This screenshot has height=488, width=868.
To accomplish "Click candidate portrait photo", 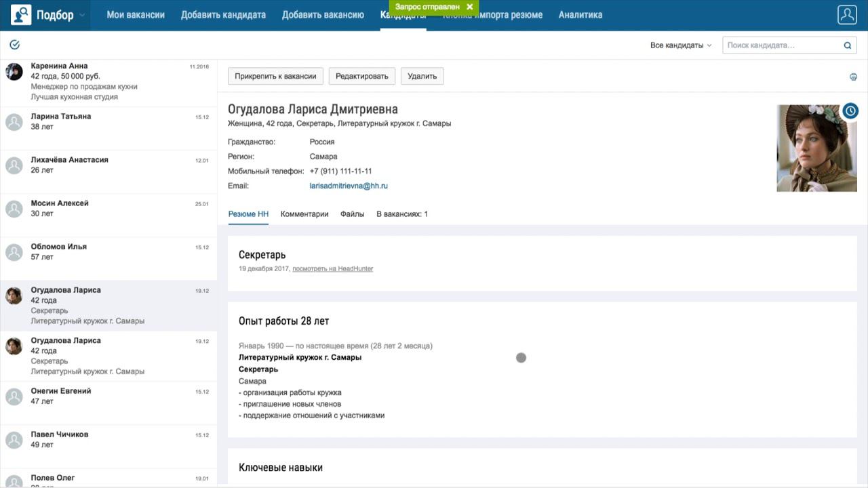I will 816,148.
